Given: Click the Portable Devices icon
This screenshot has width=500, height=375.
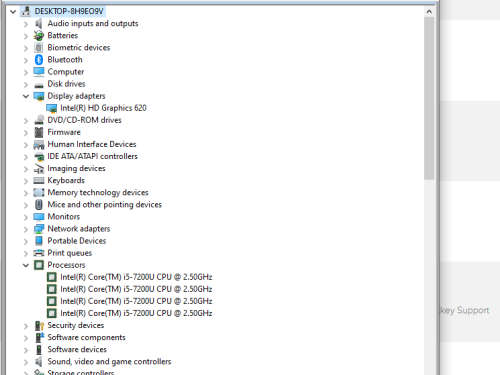Looking at the screenshot, I should coord(39,241).
